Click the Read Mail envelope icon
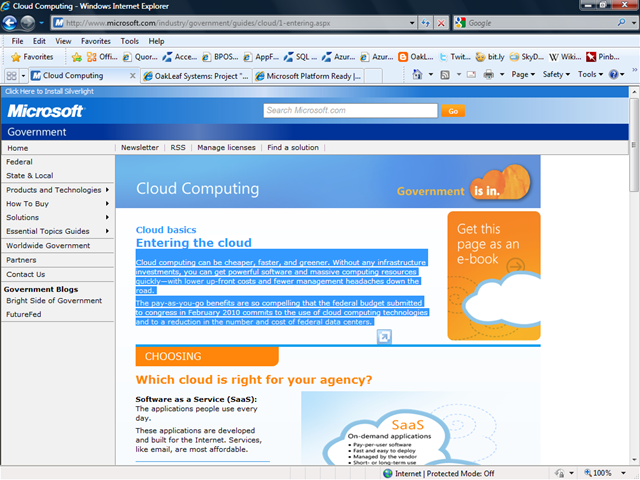The height and width of the screenshot is (480, 640). coord(471,75)
